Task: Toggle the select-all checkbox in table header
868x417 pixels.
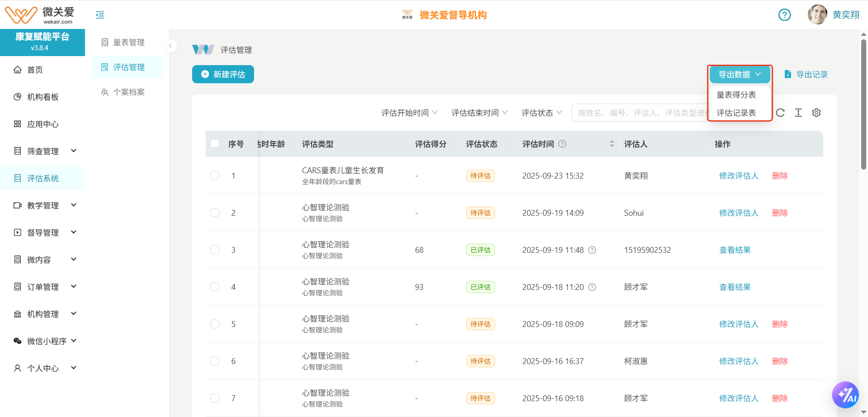Action: 215,144
